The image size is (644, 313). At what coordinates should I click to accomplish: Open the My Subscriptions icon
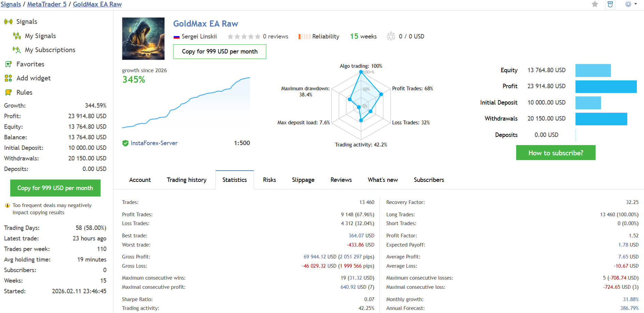point(17,50)
